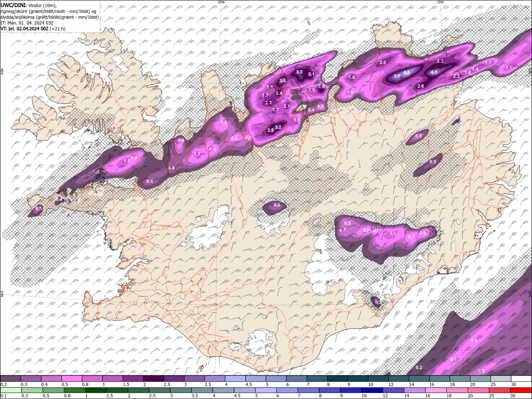Click the 4.5 snowfall peak beside 3.9
This screenshot has height=399, width=532.
point(407,72)
